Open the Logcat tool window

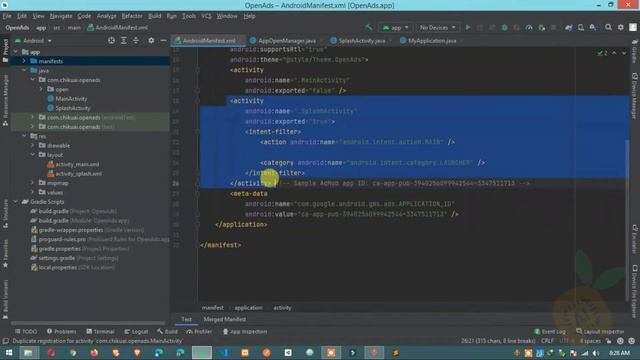point(136,331)
